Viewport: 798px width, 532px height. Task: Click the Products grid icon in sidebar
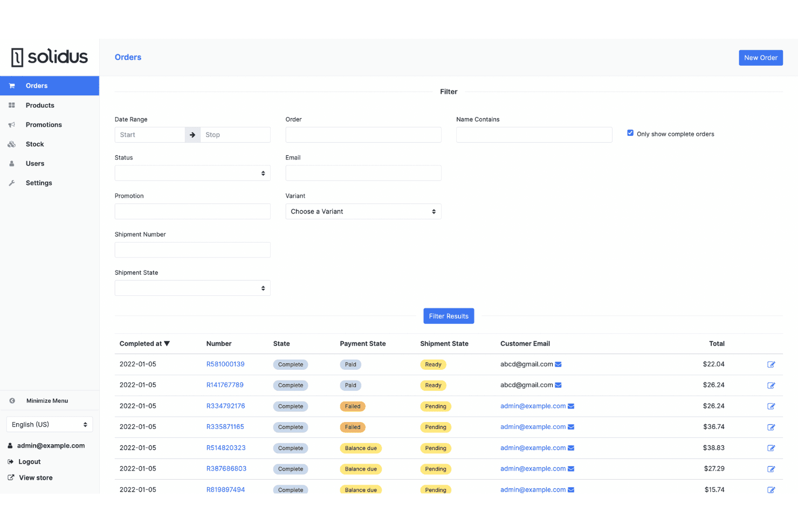[x=12, y=105]
